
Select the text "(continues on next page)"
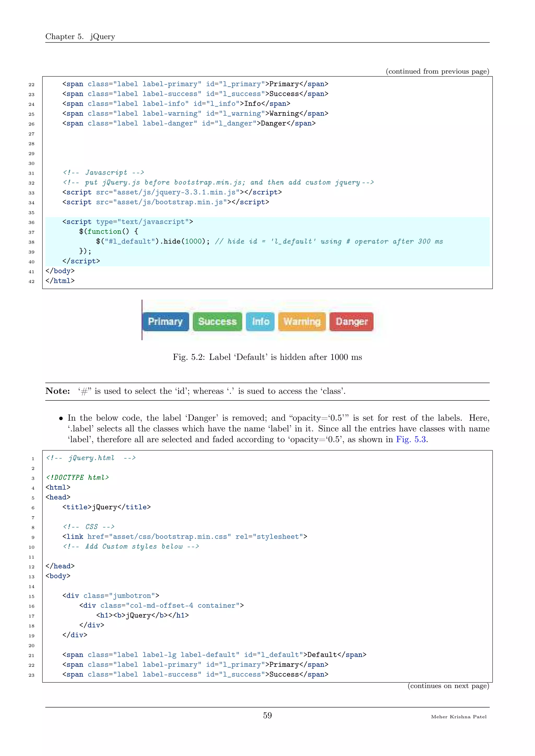(448, 686)
